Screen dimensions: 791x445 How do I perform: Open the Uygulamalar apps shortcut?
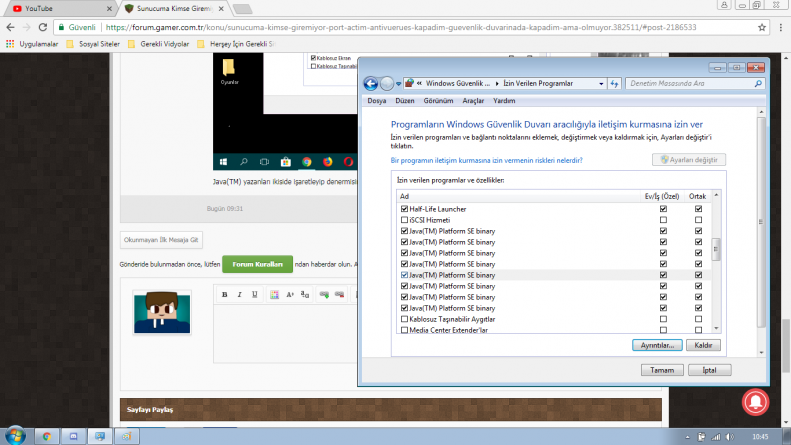32,44
